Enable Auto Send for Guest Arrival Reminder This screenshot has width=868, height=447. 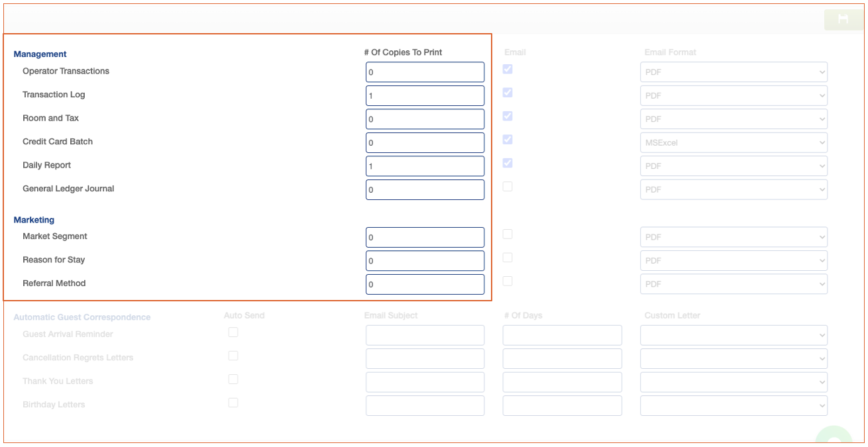pyautogui.click(x=233, y=332)
